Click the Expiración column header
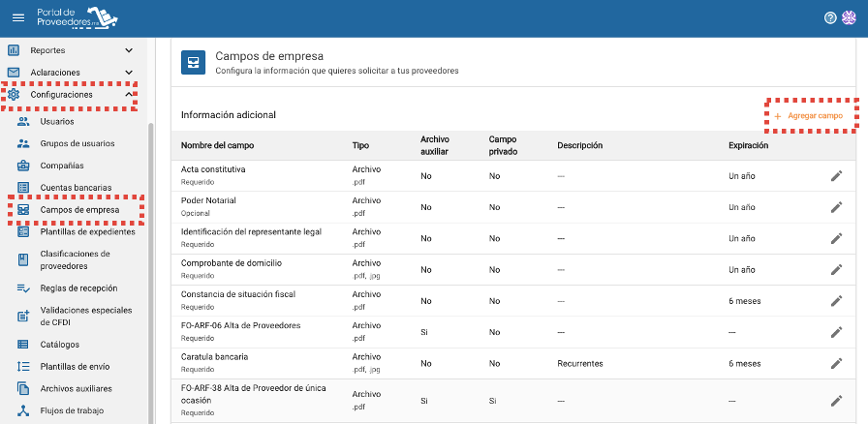 pos(749,145)
